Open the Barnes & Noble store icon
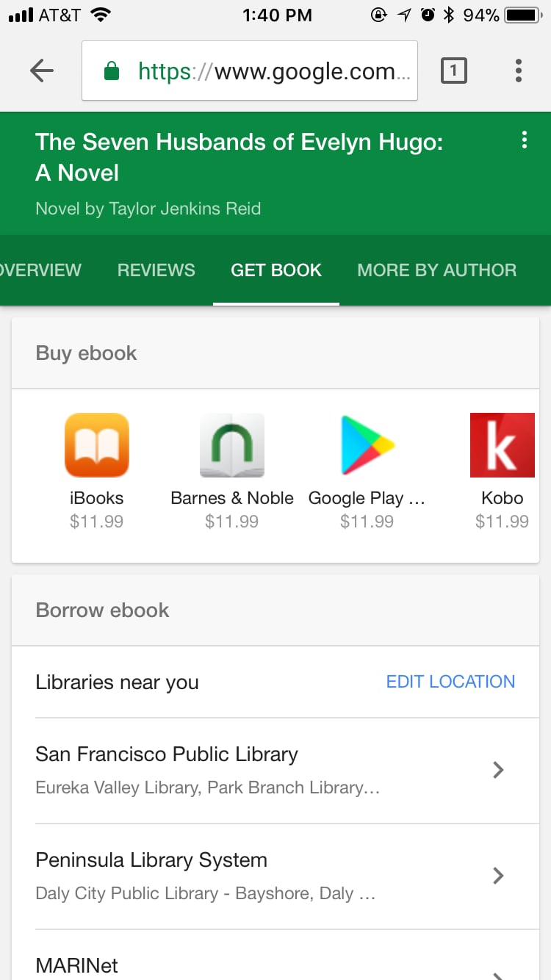The height and width of the screenshot is (980, 551). click(231, 445)
